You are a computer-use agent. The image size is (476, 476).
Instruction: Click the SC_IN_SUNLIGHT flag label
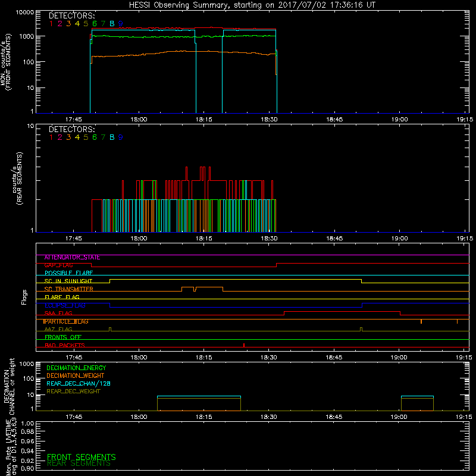click(x=68, y=281)
